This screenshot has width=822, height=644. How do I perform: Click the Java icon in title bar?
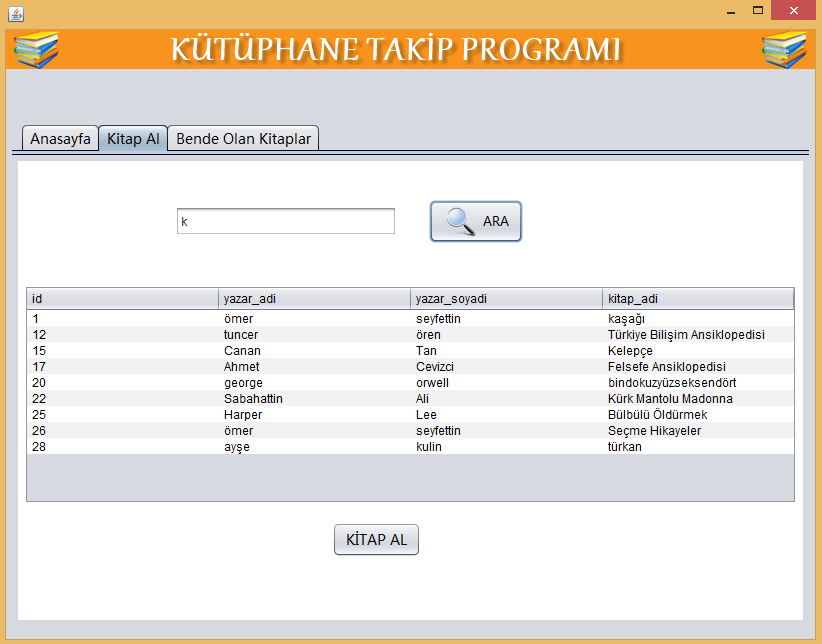(x=15, y=13)
